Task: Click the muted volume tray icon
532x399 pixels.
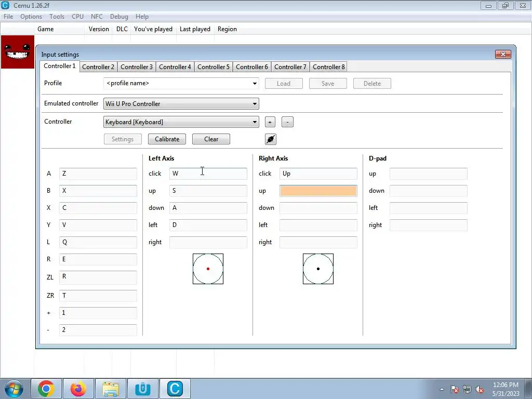Action: (x=480, y=389)
